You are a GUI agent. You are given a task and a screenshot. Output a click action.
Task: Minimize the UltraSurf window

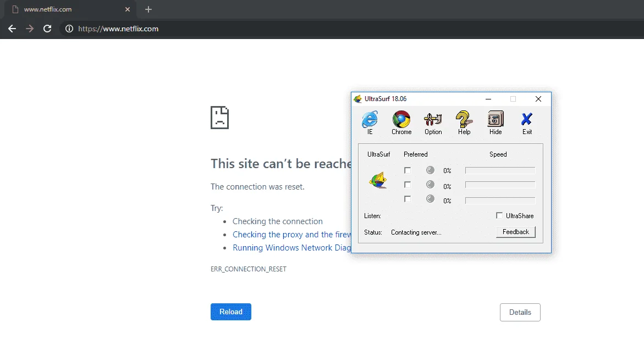coord(488,99)
